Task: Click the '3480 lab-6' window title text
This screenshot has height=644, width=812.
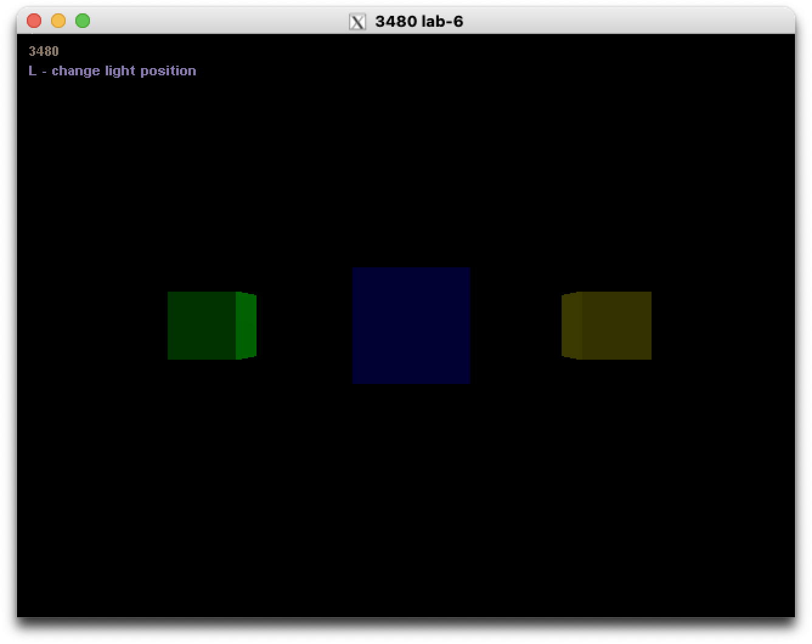Action: [419, 22]
